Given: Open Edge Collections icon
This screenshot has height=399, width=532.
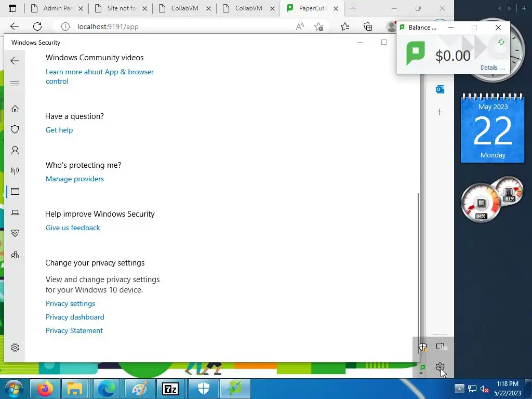Looking at the screenshot, I should click(368, 26).
